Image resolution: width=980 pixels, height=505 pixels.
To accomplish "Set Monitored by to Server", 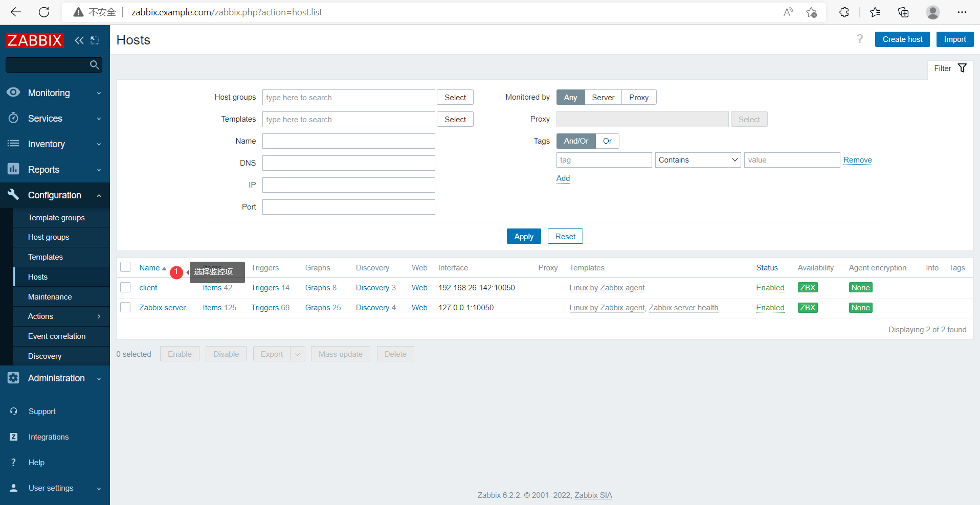I will click(x=603, y=97).
